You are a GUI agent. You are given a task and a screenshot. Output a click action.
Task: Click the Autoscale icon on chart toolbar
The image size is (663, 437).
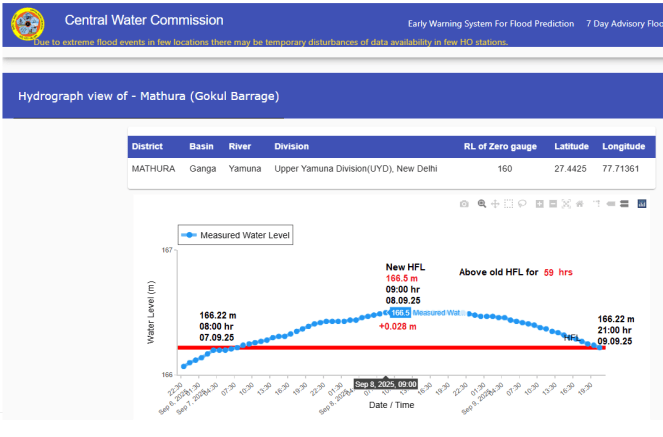566,204
